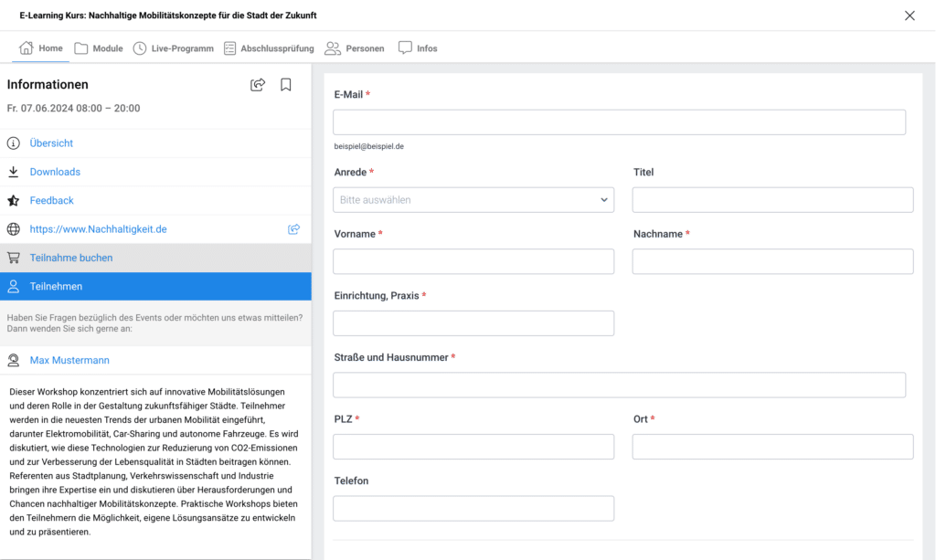Switch to the Module tab
936x560 pixels.
tap(99, 48)
